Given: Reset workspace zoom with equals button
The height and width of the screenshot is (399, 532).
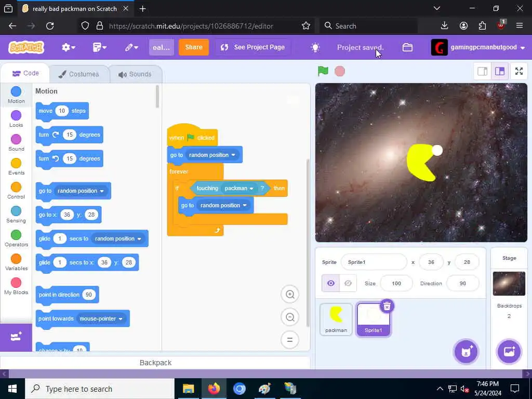Looking at the screenshot, I should pyautogui.click(x=290, y=340).
